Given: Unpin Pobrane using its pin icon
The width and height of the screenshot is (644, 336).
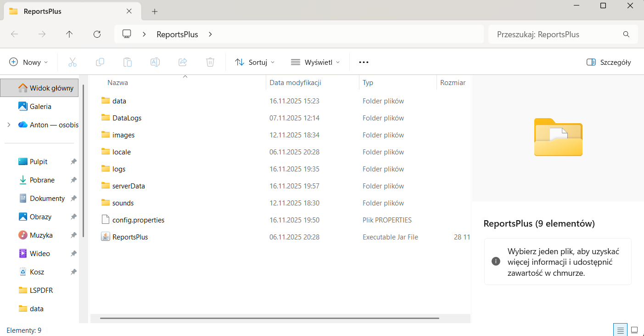Looking at the screenshot, I should (73, 180).
